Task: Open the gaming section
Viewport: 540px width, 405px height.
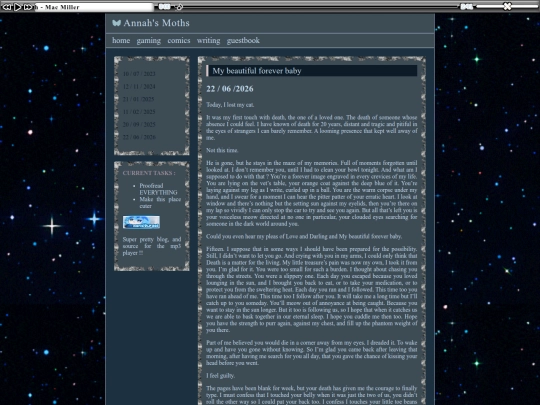Action: pos(148,41)
